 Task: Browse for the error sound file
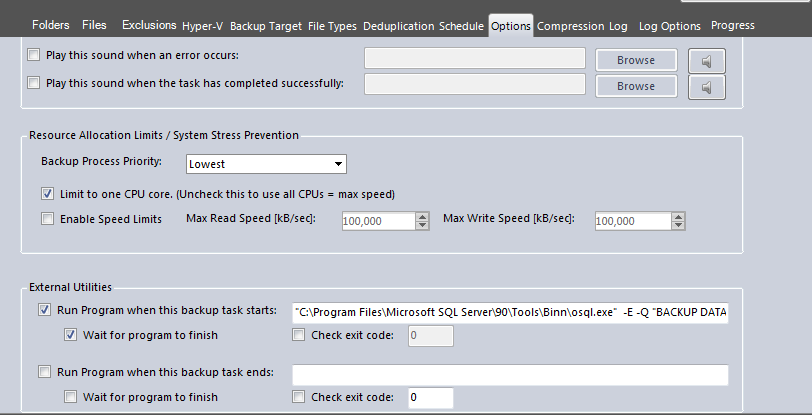636,60
